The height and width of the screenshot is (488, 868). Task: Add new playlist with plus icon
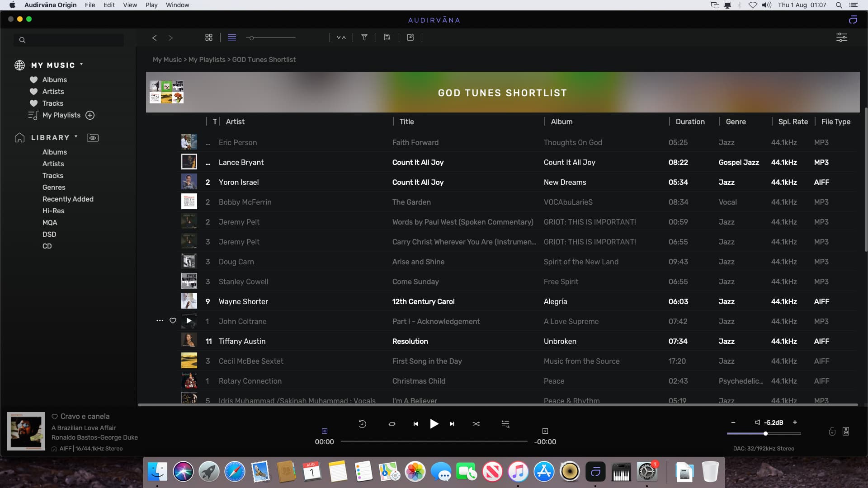coord(90,115)
